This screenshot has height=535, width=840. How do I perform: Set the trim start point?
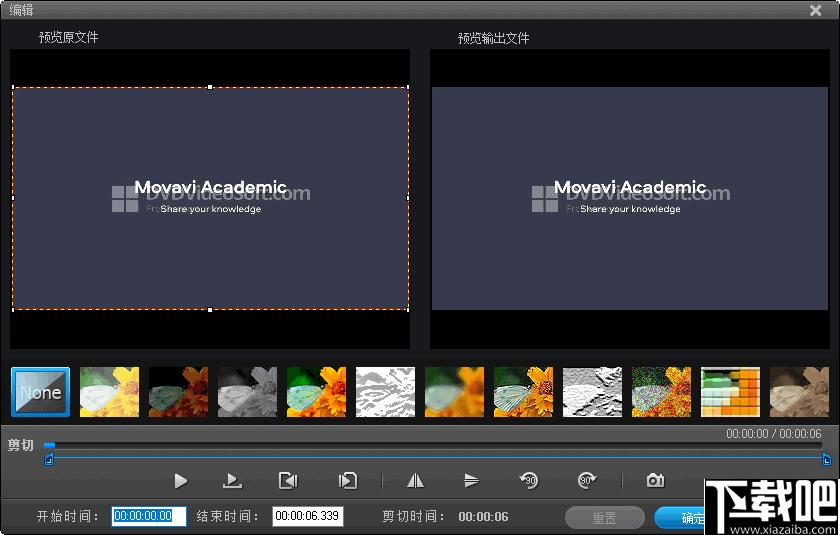pos(288,481)
